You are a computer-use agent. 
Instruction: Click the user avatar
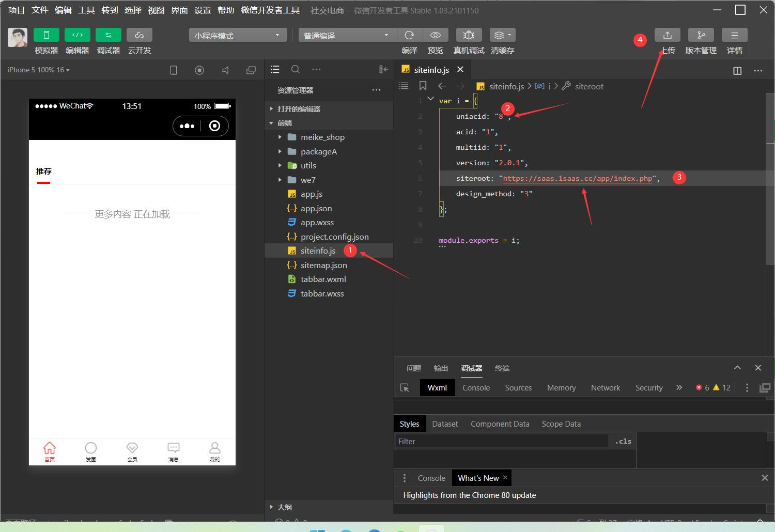pyautogui.click(x=18, y=37)
